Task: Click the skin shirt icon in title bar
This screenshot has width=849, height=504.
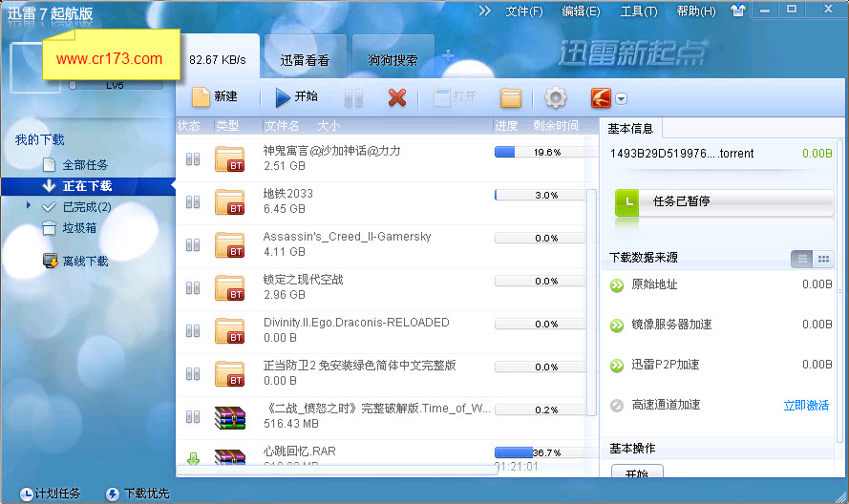Action: [x=737, y=10]
